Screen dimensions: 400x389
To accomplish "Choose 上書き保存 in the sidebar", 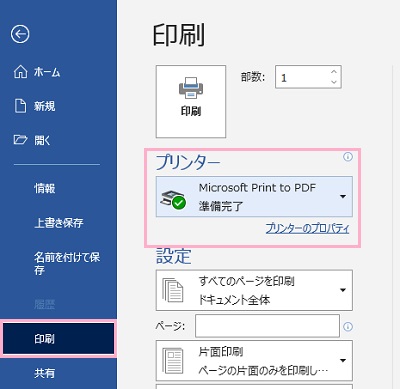I will [59, 222].
